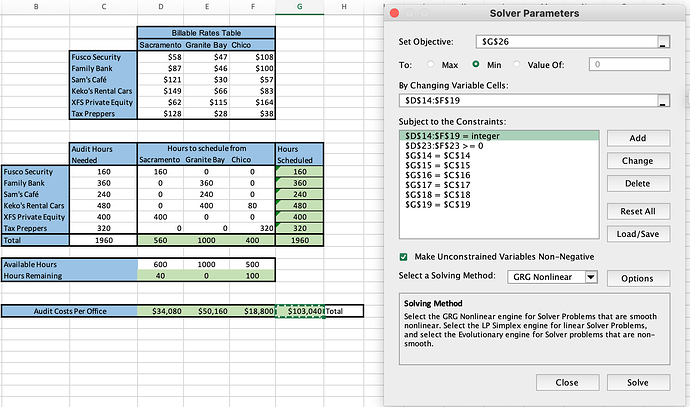
Task: Click range selector icon beside Variable Cells field
Action: [663, 100]
